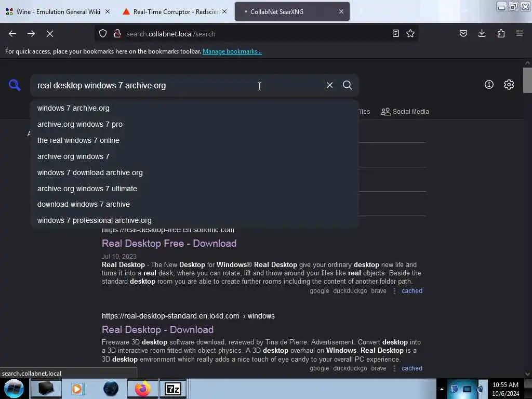Viewport: 532px width, 399px height.
Task: Close the Wine - Emulation General Wiki tab
Action: coord(108,11)
